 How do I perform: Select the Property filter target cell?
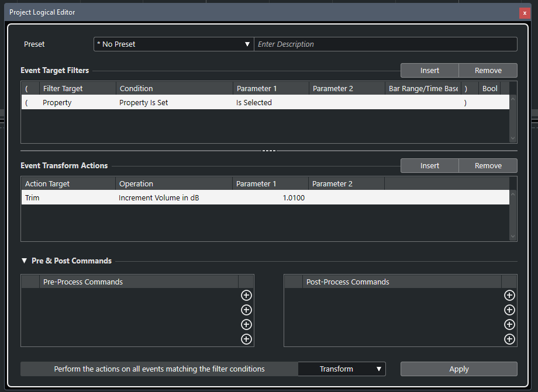coord(57,103)
